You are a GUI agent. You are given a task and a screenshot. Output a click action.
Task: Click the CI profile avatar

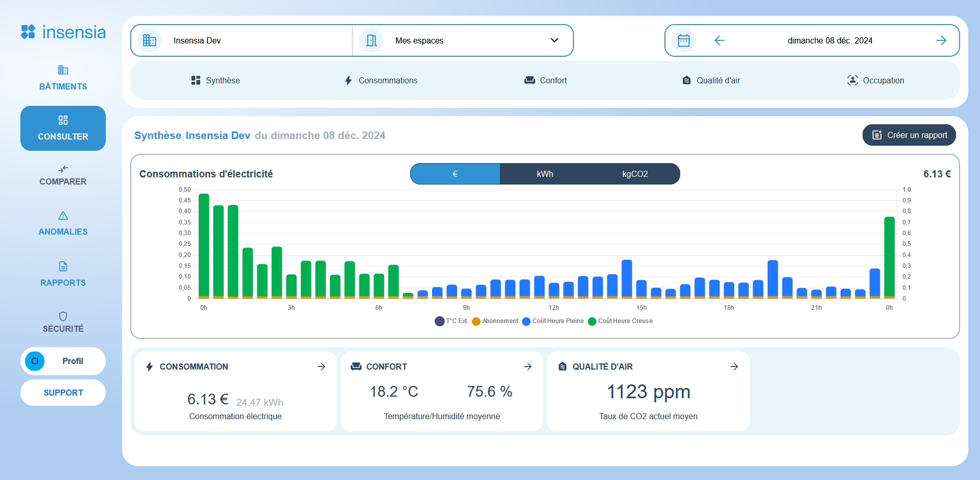[x=35, y=361]
